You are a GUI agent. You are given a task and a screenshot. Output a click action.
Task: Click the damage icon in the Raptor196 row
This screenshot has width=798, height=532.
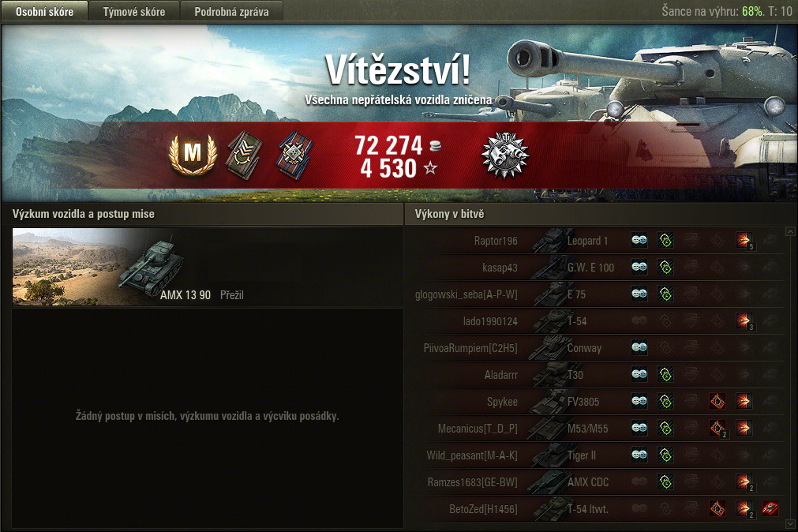pos(744,240)
